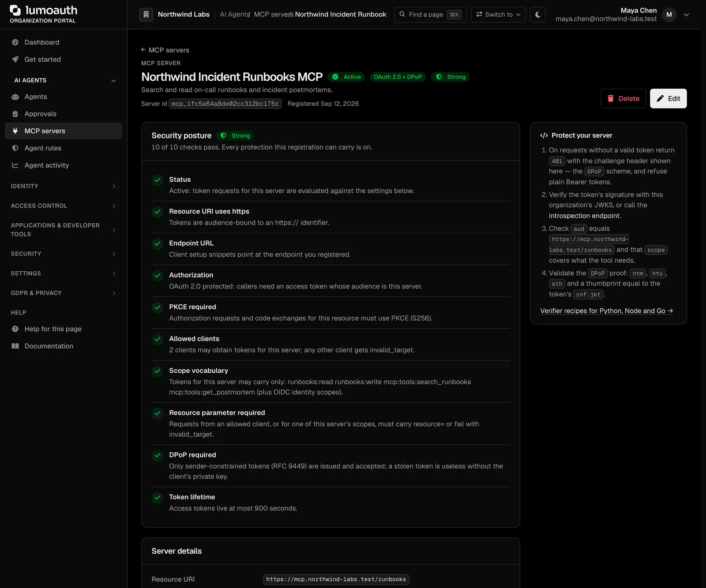Open the Dashboard sidebar page
The width and height of the screenshot is (706, 588).
64,42
